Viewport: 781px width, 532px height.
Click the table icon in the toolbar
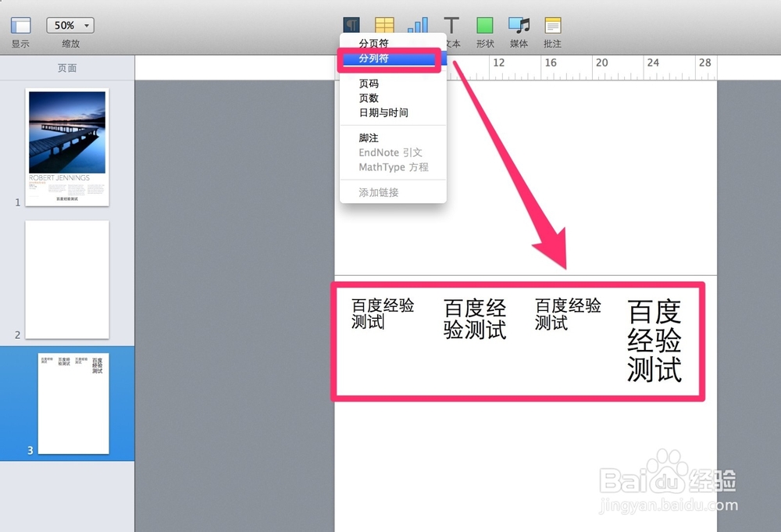(384, 25)
